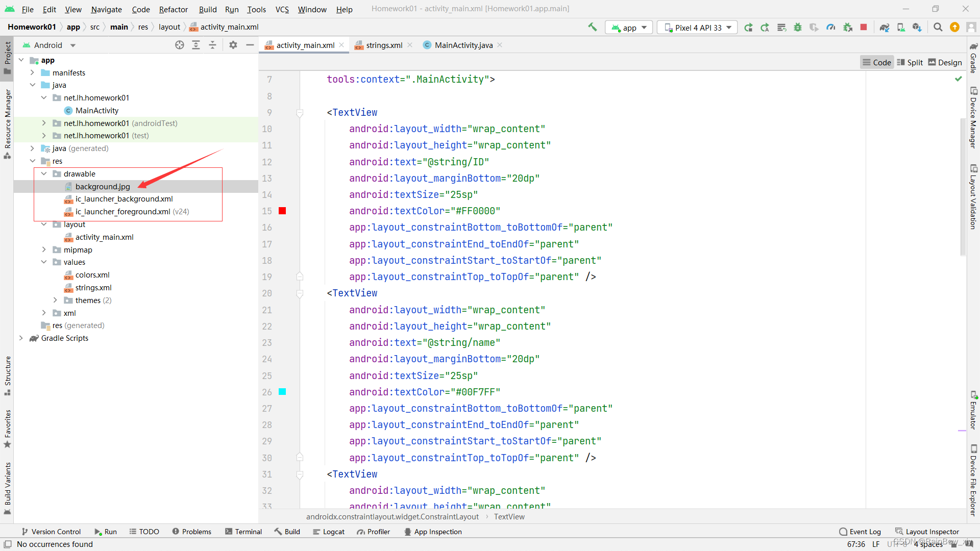Switch to Split editor mode
Screen dimensions: 980x551
click(910, 62)
